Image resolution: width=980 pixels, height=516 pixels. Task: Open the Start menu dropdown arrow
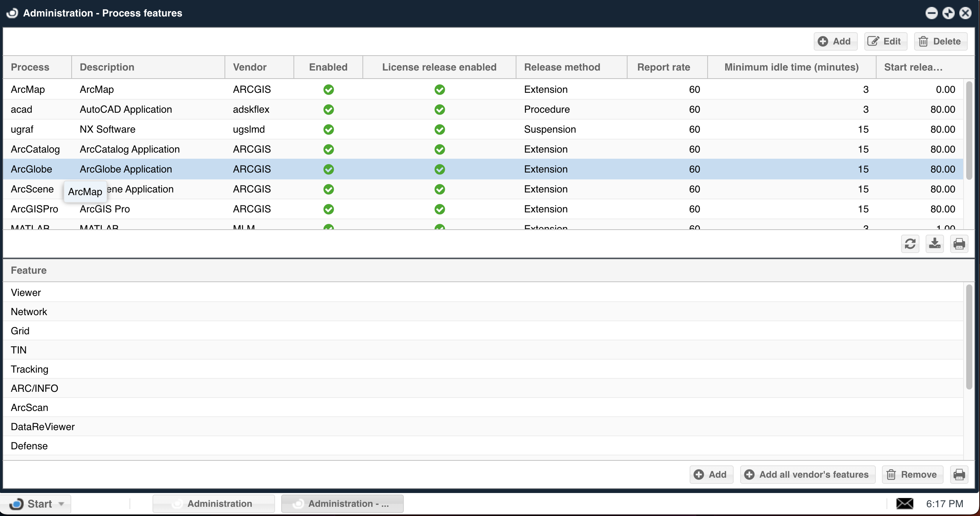(x=61, y=504)
